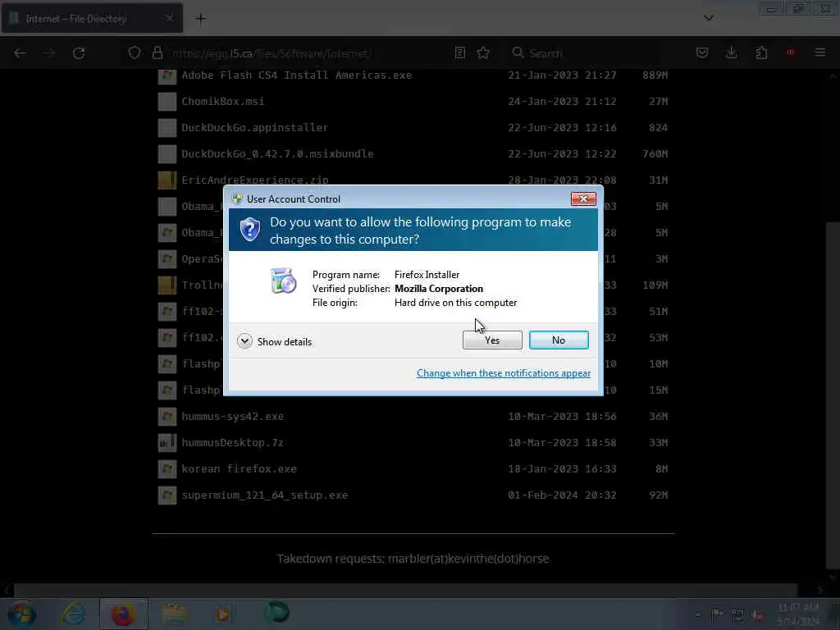Open Change when these notifications appear link
Screen dimensions: 840x630
tap(503, 373)
